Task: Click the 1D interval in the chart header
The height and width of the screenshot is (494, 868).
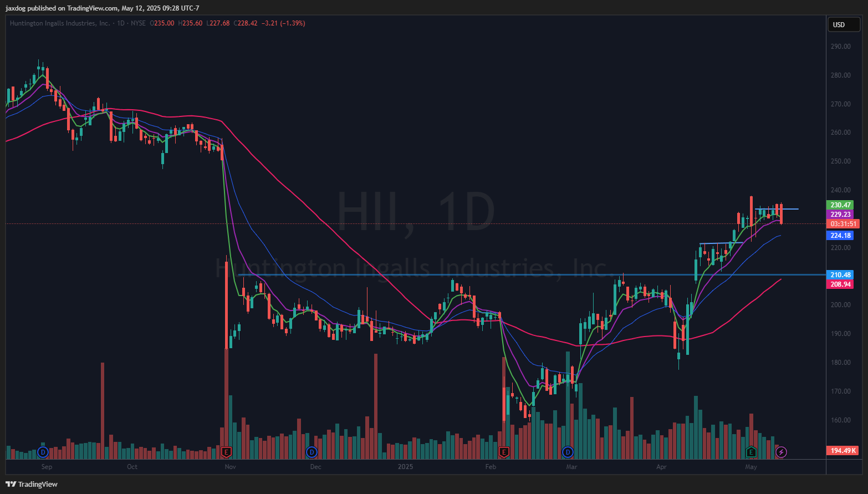Action: pyautogui.click(x=121, y=23)
